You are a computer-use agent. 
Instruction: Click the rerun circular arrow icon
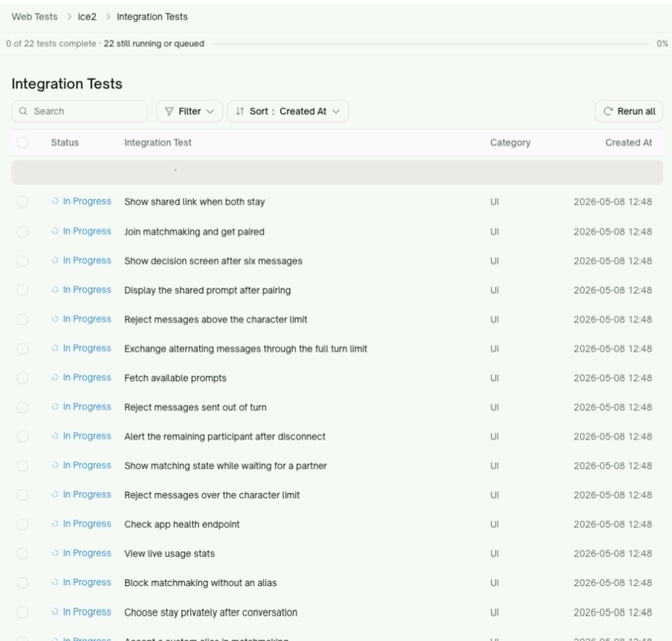[x=608, y=112]
